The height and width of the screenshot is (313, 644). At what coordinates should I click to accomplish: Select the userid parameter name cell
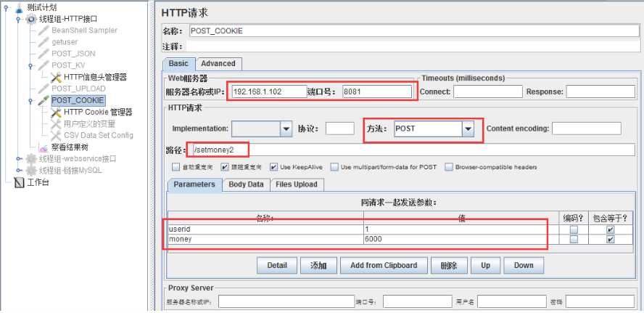point(265,229)
